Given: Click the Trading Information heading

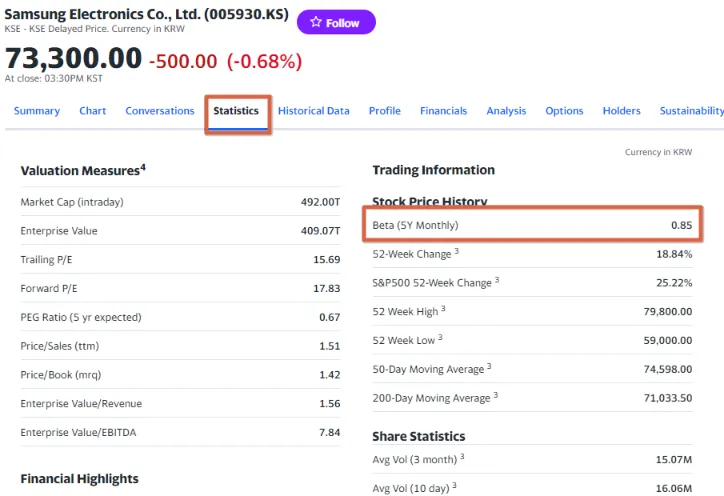Looking at the screenshot, I should coord(434,170).
